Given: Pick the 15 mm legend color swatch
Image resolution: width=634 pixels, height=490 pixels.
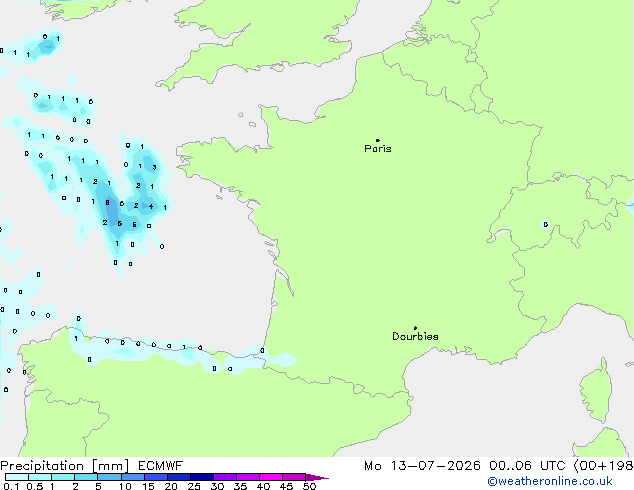Looking at the screenshot, I should tap(155, 477).
